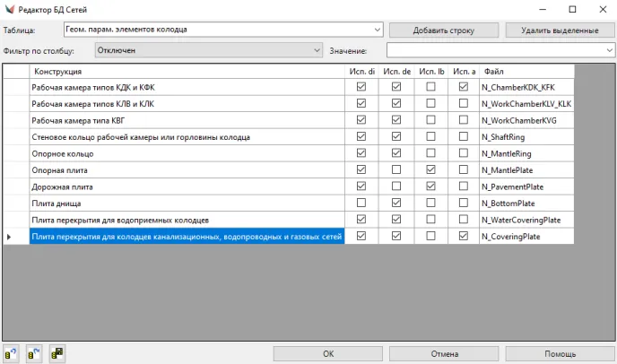The height and width of the screenshot is (364, 617).
Task: Click the Отмена button
Action: 444,353
